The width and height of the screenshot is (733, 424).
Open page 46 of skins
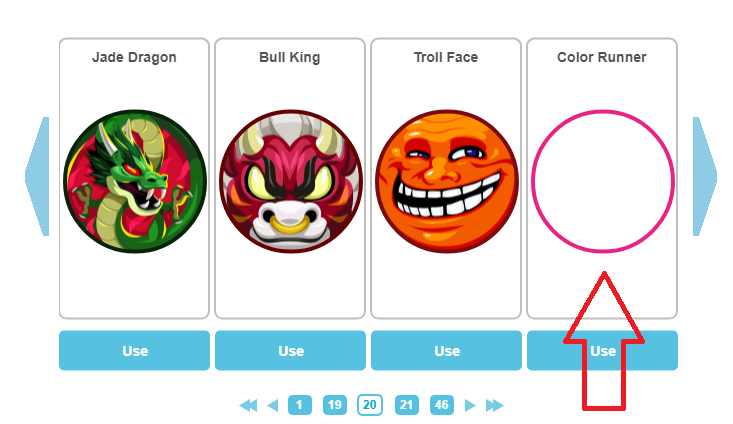[442, 405]
